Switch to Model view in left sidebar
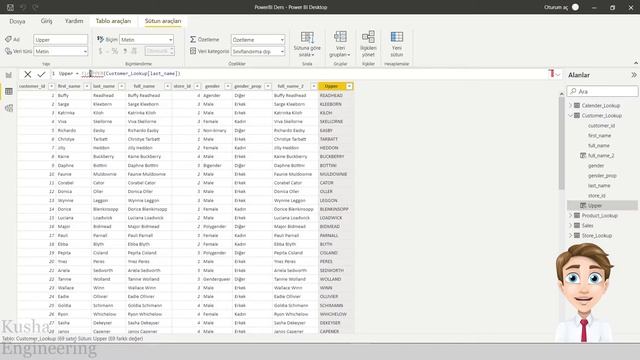The image size is (640, 360). (x=9, y=108)
